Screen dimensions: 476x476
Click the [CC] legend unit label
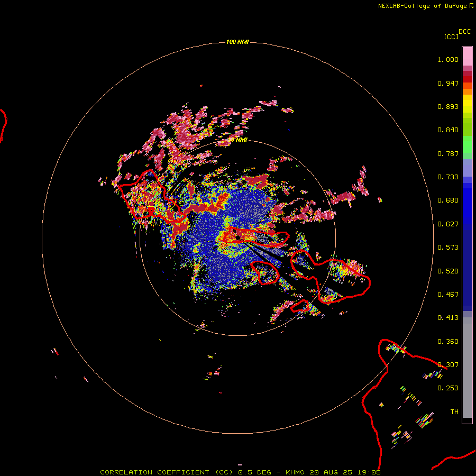click(451, 36)
